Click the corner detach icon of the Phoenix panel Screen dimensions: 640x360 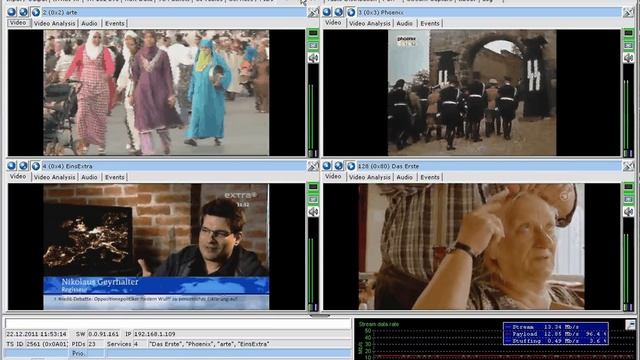coord(628,12)
